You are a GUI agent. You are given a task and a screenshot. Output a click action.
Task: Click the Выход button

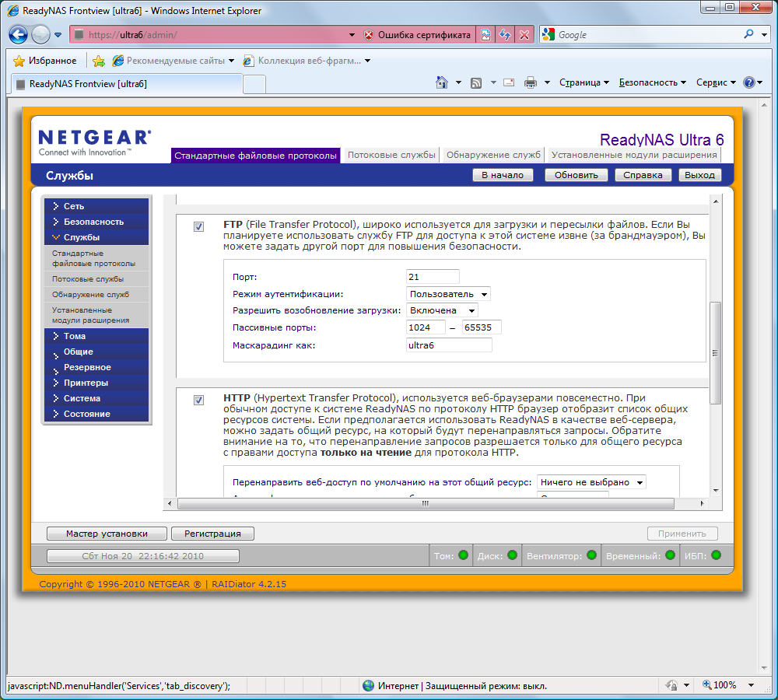(699, 175)
